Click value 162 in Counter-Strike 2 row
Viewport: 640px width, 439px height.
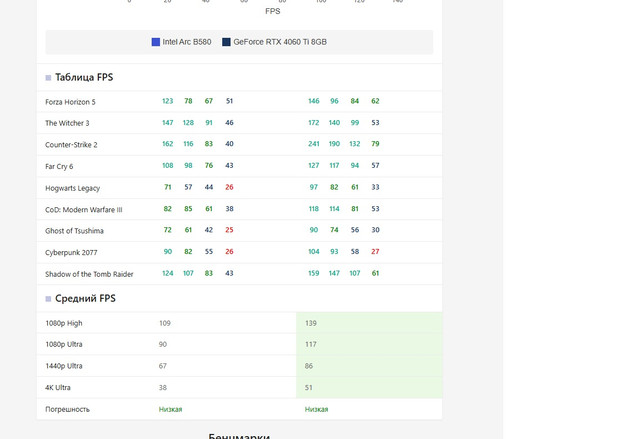(x=168, y=144)
